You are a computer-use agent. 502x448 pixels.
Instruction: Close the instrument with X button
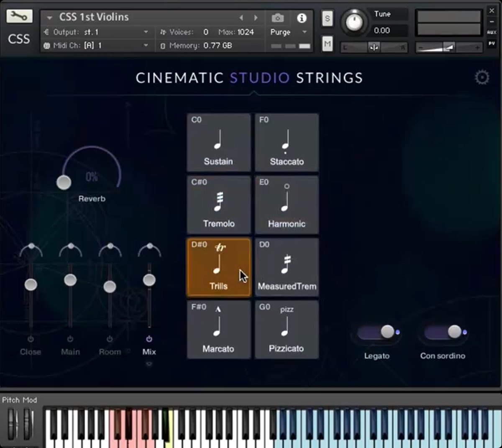pyautogui.click(x=492, y=11)
